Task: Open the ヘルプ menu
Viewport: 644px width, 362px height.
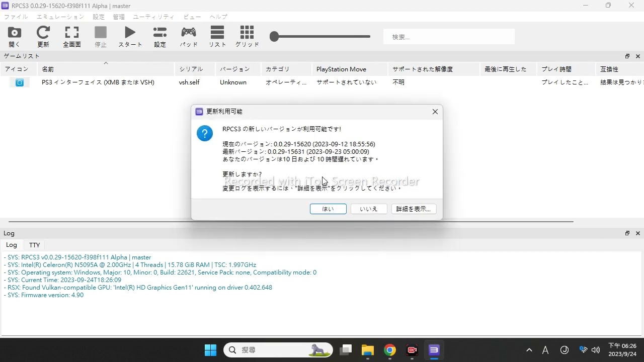Action: point(218,17)
